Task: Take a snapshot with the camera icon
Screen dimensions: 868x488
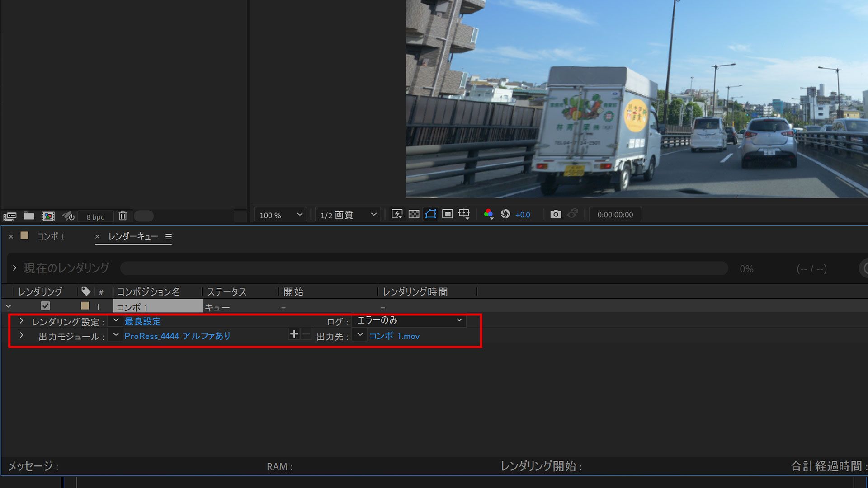Action: pos(556,214)
